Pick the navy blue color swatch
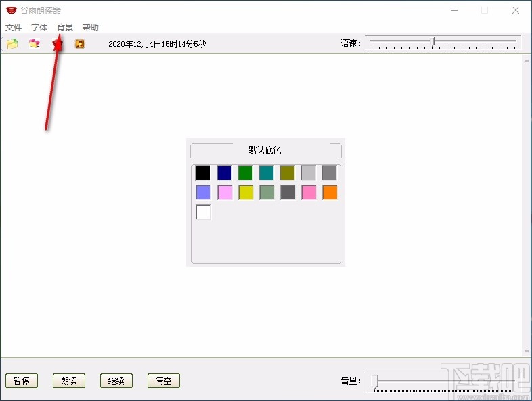The image size is (532, 401). [x=224, y=172]
